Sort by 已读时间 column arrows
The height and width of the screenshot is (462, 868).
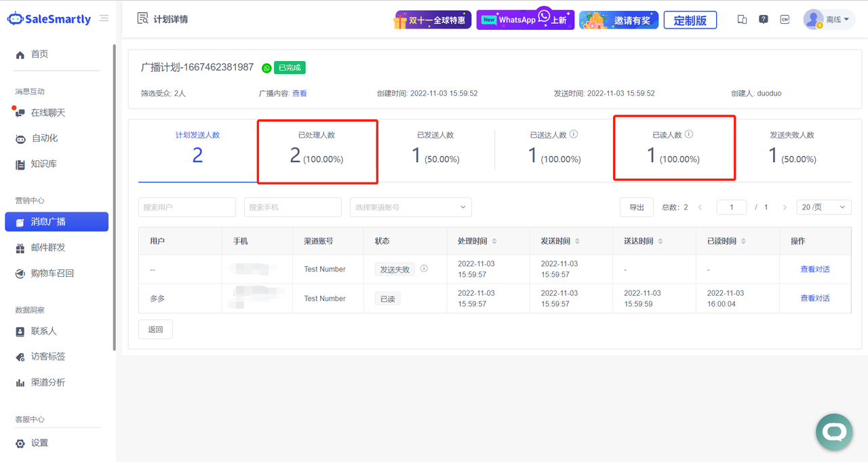tap(744, 242)
